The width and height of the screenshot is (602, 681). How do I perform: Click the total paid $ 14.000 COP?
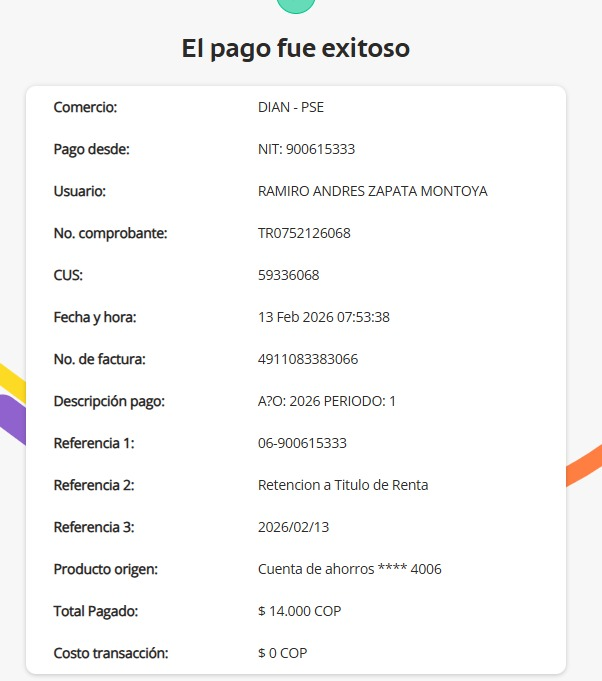(300, 611)
